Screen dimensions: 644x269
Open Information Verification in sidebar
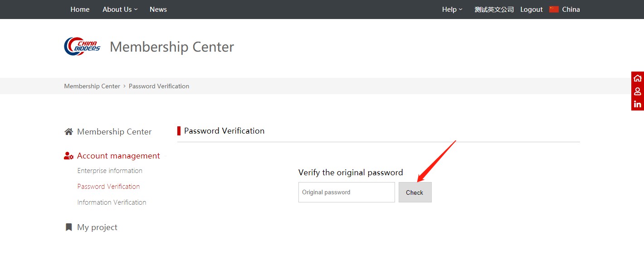click(x=112, y=202)
